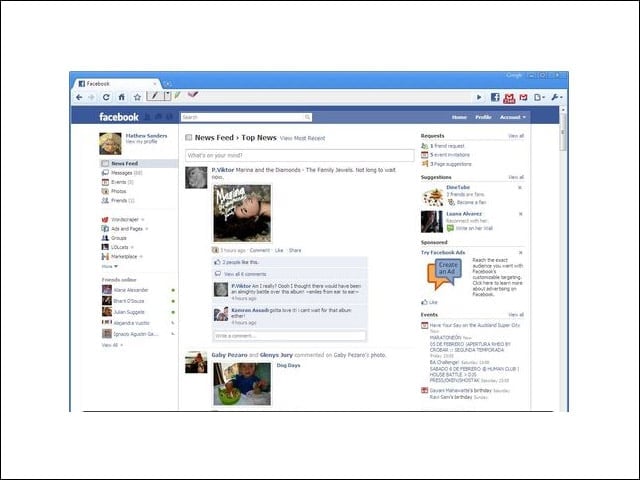Click Write on her wall link
The height and width of the screenshot is (480, 640).
[x=474, y=228]
